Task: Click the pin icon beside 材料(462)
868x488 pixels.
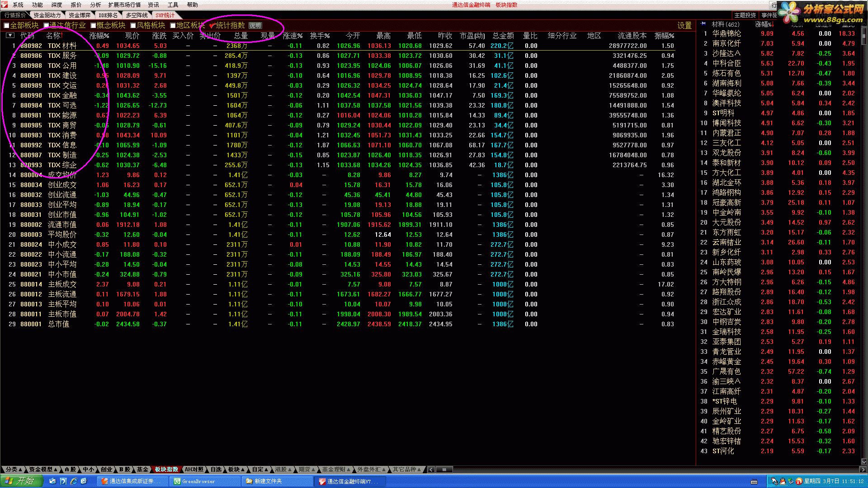Action: pos(703,24)
